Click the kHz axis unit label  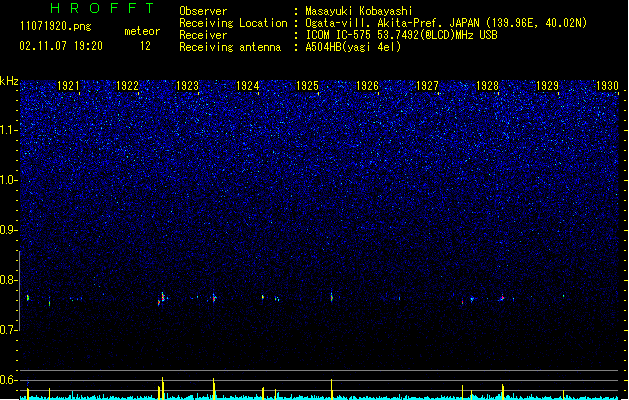pos(9,81)
